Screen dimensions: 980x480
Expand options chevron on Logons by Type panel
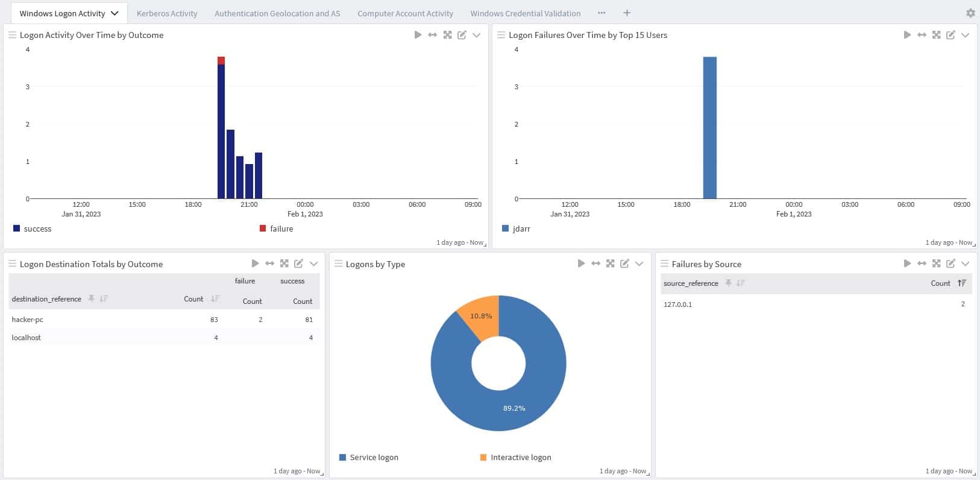(639, 264)
